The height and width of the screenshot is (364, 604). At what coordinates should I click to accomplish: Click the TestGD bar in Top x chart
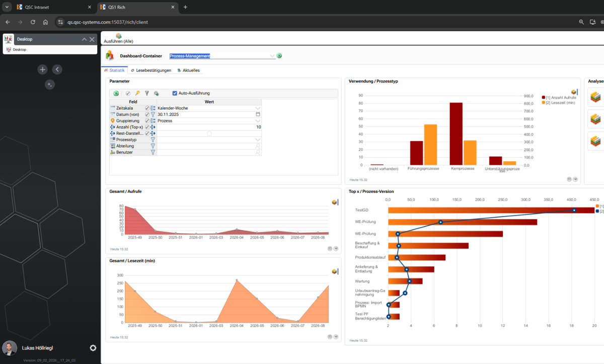tap(491, 210)
